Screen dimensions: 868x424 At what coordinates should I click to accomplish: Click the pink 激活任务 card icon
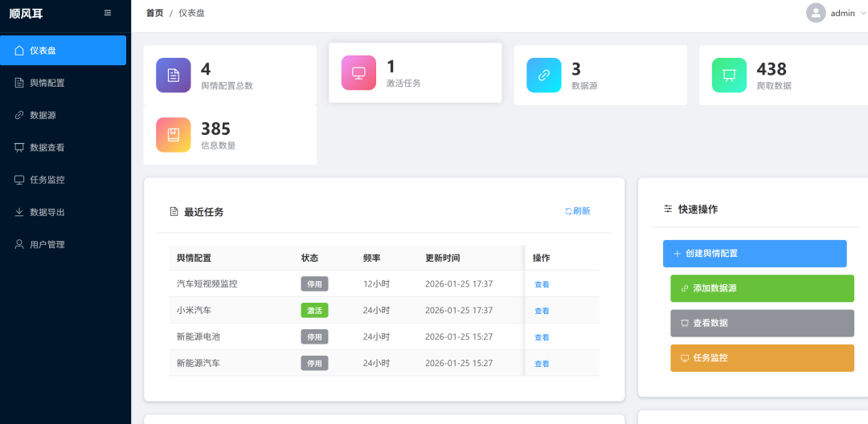(x=358, y=72)
